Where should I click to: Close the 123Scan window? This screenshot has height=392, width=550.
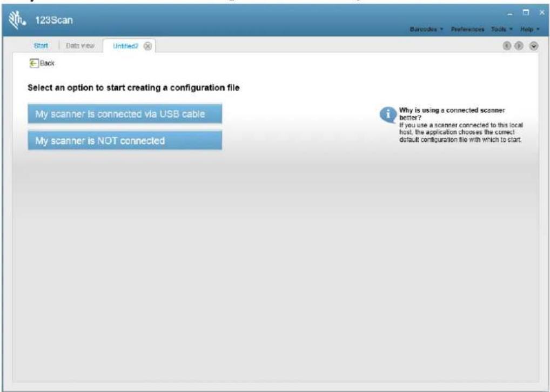coord(542,12)
